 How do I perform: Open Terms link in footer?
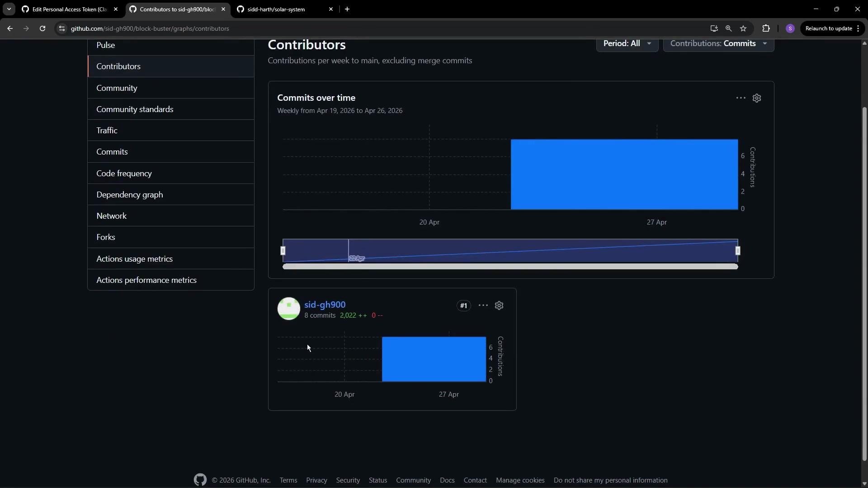point(288,480)
